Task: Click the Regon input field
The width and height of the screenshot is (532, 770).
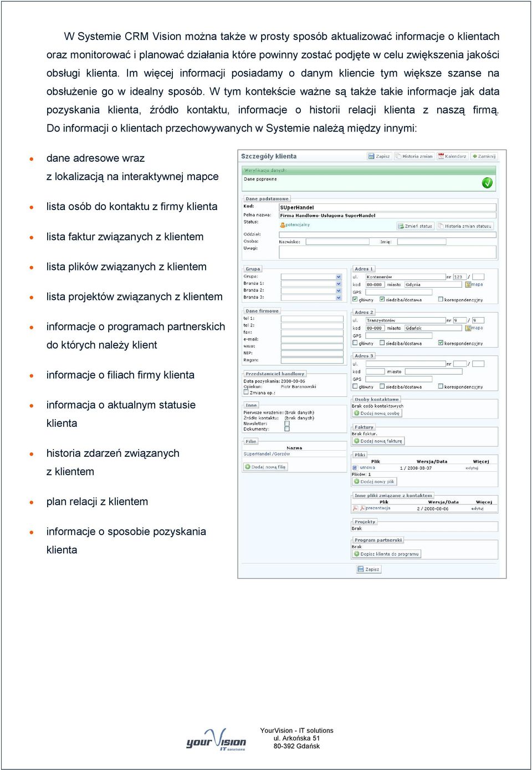Action: [x=313, y=360]
